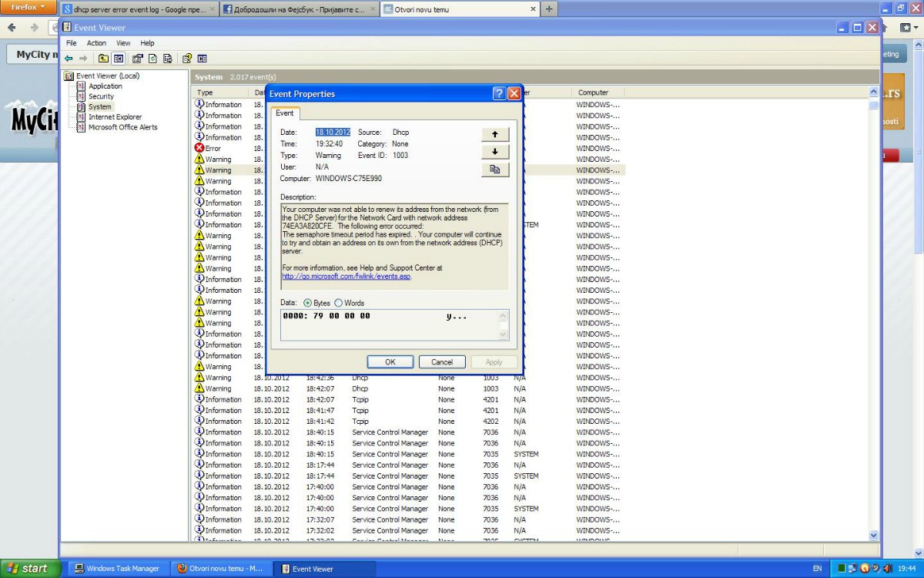Open the File menu in Event Viewer
The height and width of the screenshot is (578, 924).
point(72,43)
